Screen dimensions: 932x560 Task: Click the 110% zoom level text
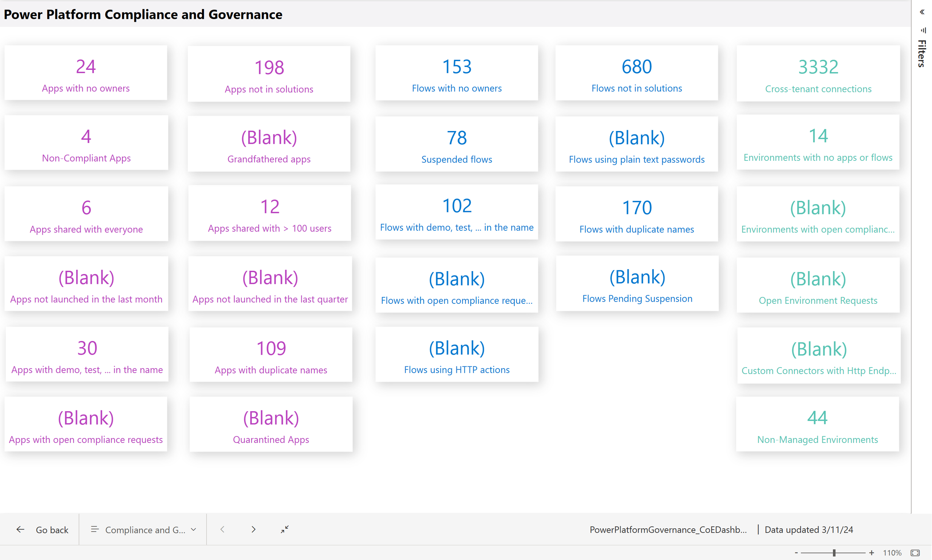pyautogui.click(x=892, y=553)
